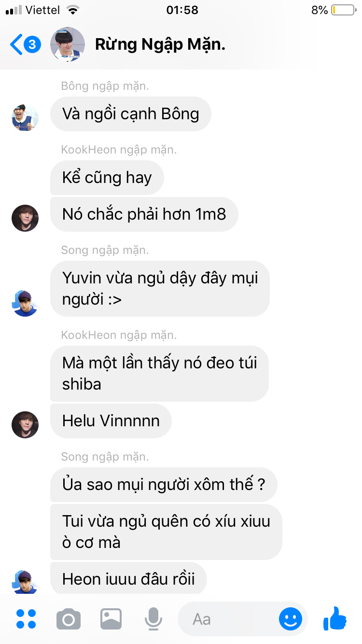The height and width of the screenshot is (644, 362).
Task: Tap KookHeon's avatar beside 'Nó chắc phải hơn 1m8'
Action: coord(25,218)
